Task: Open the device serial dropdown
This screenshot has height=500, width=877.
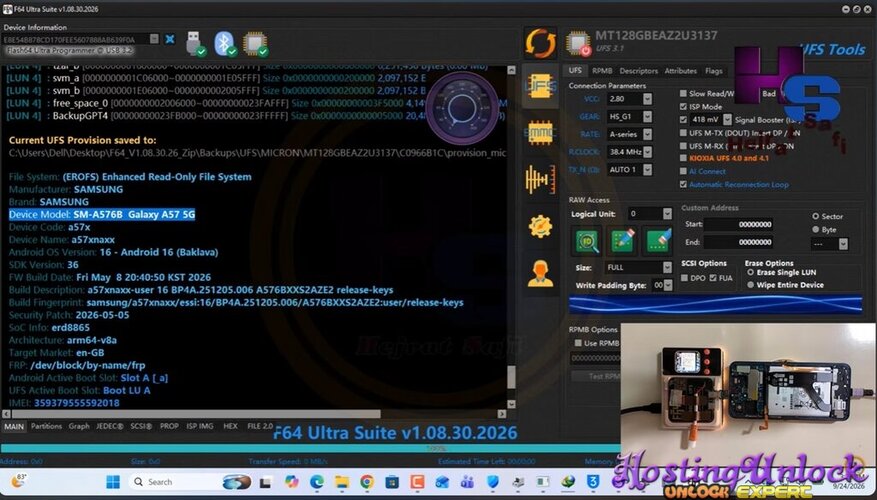Action: [x=154, y=39]
